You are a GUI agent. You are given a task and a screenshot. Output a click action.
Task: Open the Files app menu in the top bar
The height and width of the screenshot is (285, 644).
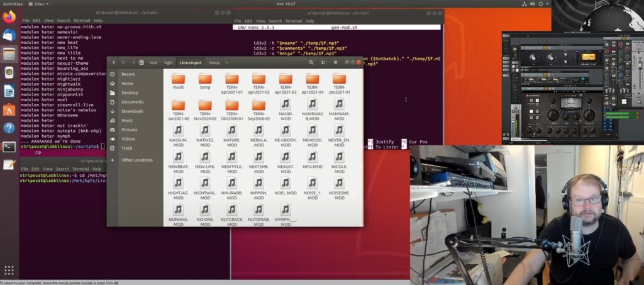tap(38, 4)
